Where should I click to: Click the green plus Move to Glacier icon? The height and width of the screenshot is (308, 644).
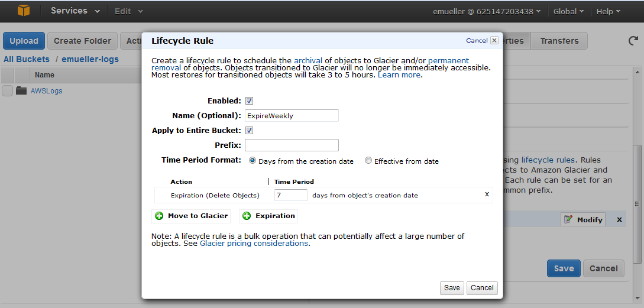pos(159,216)
